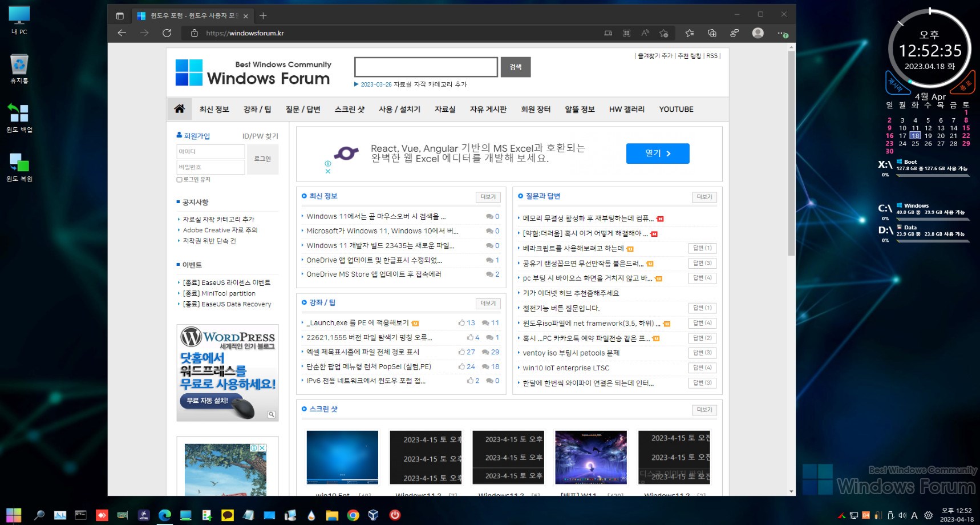The width and height of the screenshot is (980, 525).
Task: Click the page vertical scrollbar
Action: pyautogui.click(x=791, y=153)
